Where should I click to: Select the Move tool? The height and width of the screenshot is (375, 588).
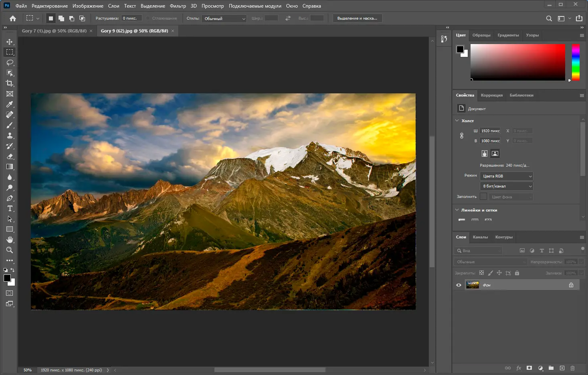[10, 42]
